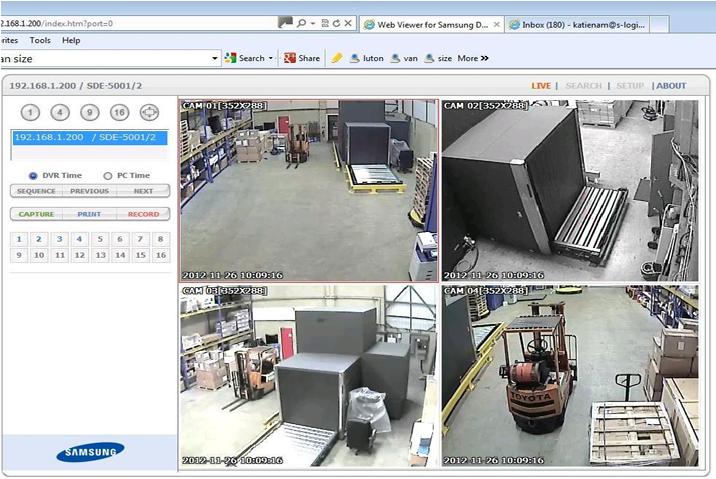Select channel 8 button

pyautogui.click(x=161, y=239)
